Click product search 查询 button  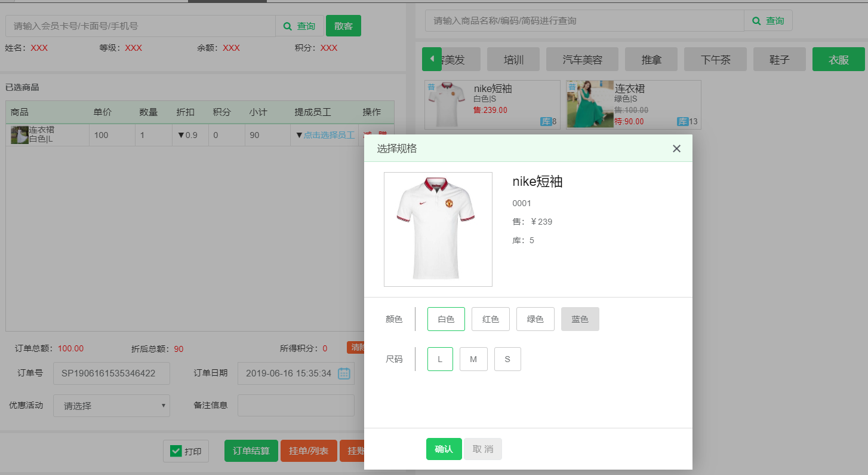tap(768, 21)
